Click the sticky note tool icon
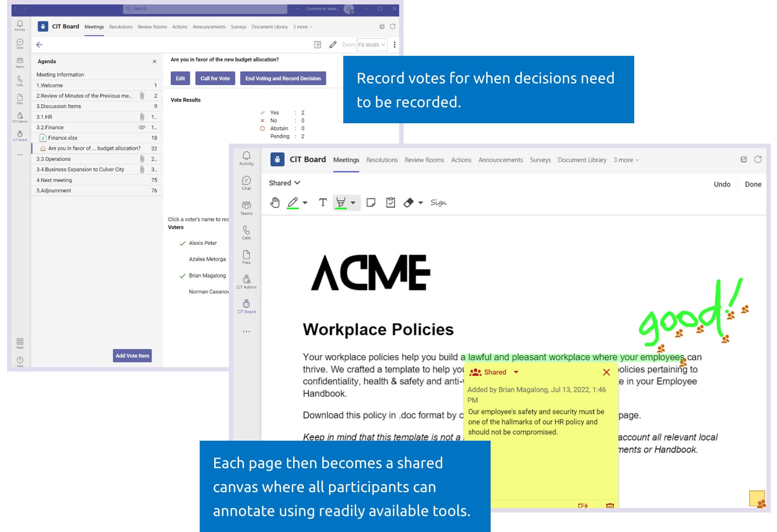Screen dimensions: 777x532 [x=371, y=203]
